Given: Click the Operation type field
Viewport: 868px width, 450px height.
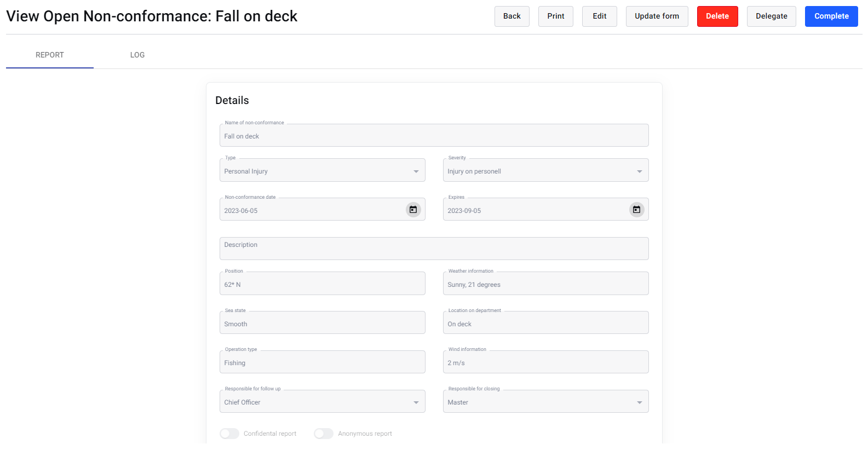Looking at the screenshot, I should [x=323, y=362].
